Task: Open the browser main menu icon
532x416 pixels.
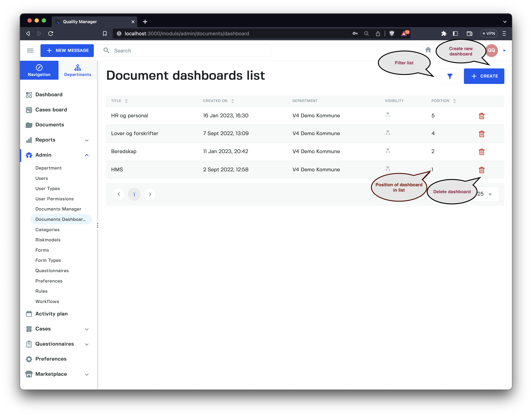Action: pyautogui.click(x=504, y=34)
